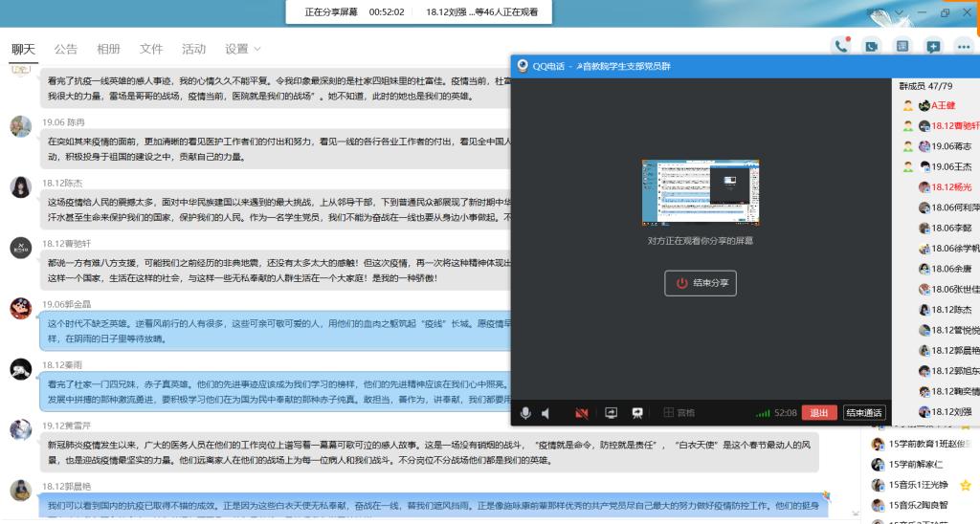Open the more options ellipsis menu
980x524 pixels.
click(x=963, y=46)
